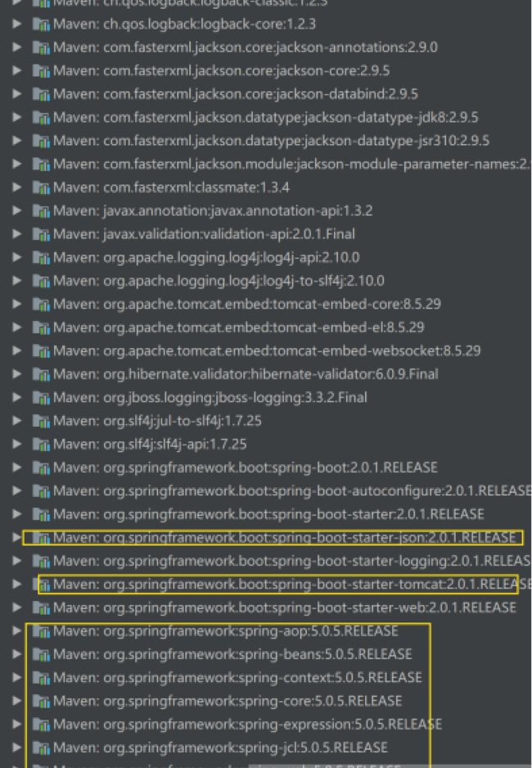Click library icon beside slf4j-api:1.7.25
The image size is (532, 768).
pyautogui.click(x=41, y=445)
